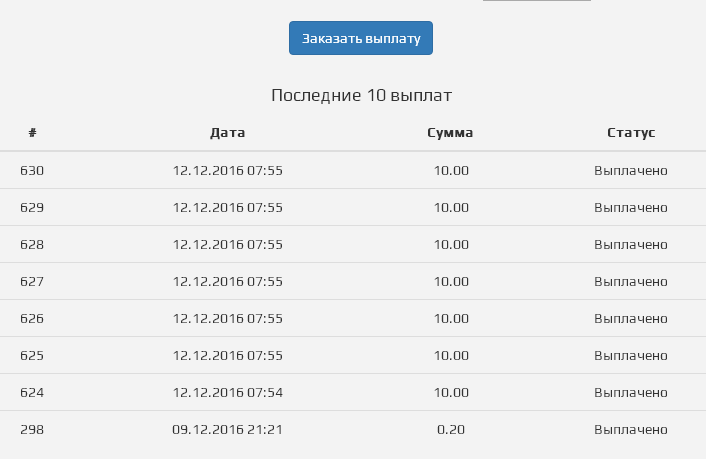
Task: Click Выплачено status of payout 627
Action: coord(631,281)
